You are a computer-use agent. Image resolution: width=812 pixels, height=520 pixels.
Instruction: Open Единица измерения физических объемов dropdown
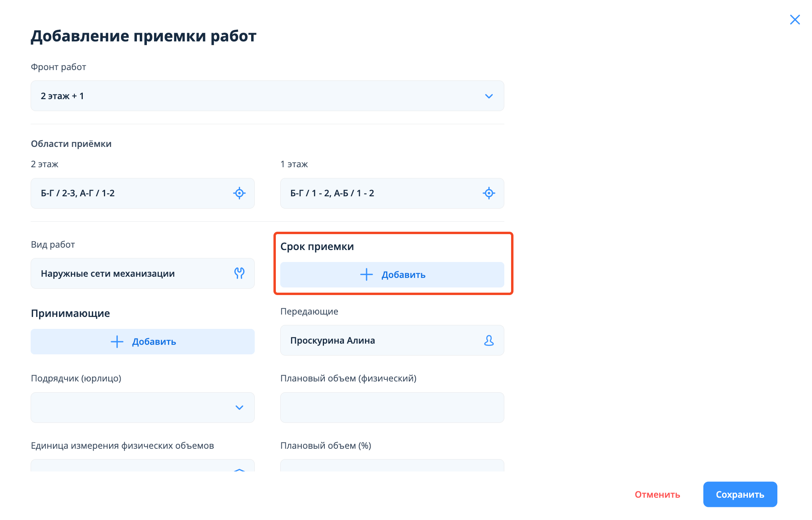pyautogui.click(x=142, y=466)
